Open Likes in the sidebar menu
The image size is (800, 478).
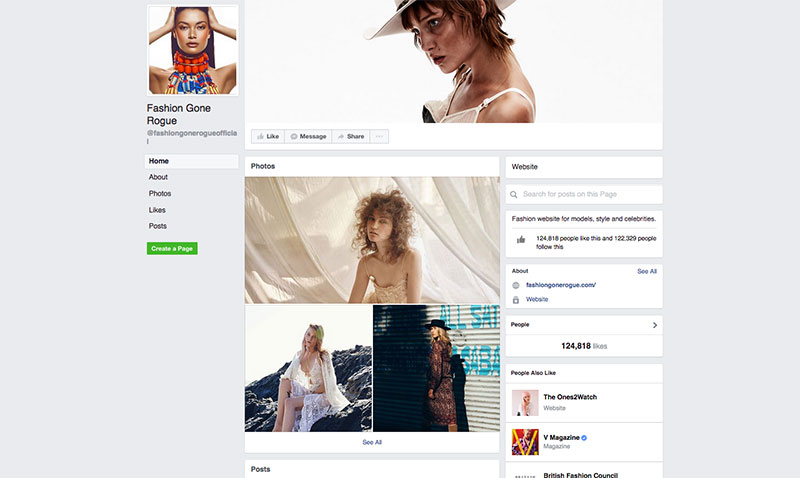157,210
